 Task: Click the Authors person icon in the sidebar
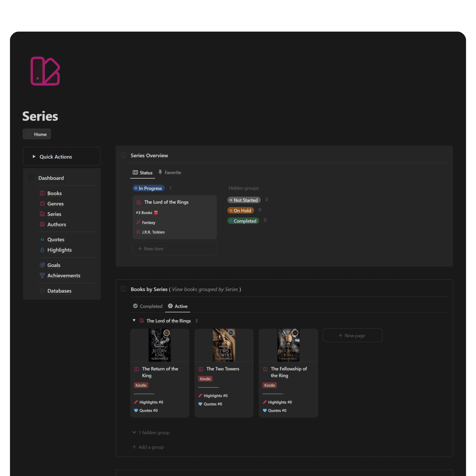pos(42,224)
